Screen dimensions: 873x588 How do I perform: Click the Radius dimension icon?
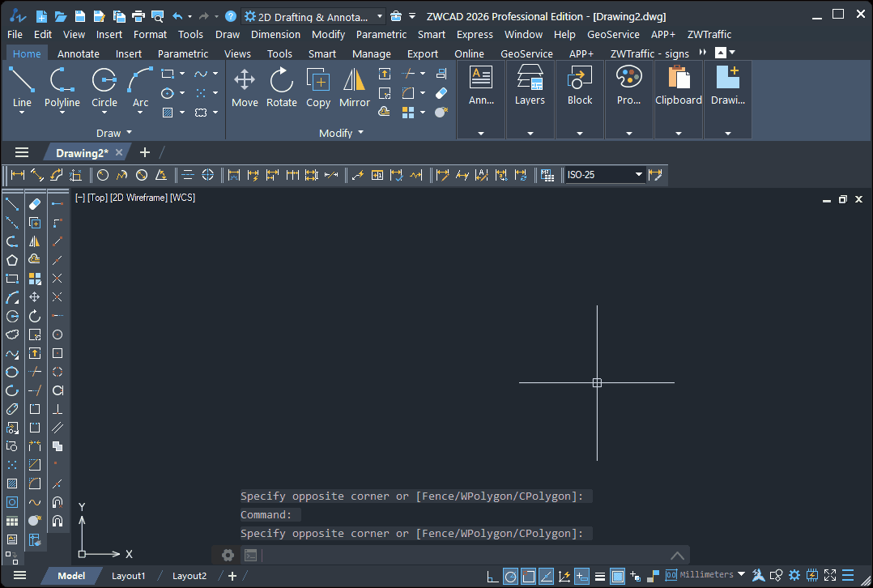103,175
